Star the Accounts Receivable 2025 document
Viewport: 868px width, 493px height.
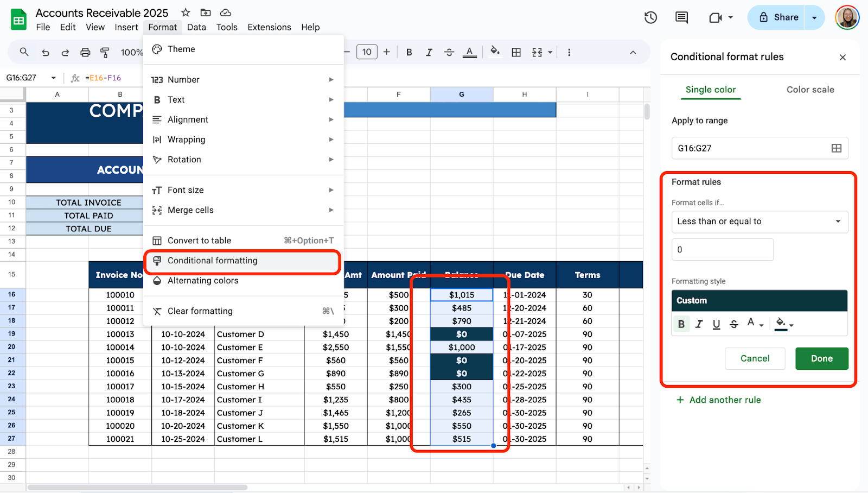(x=186, y=12)
